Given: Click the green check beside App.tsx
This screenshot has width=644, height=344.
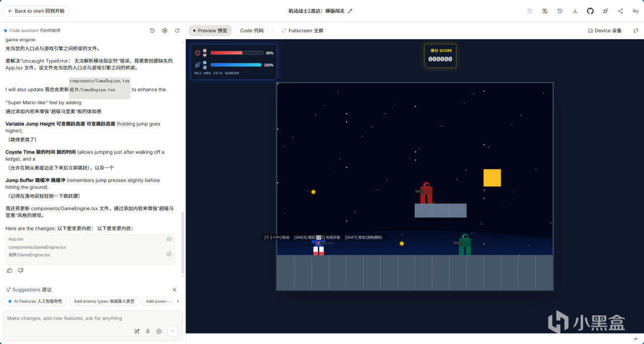Looking at the screenshot, I should coord(169,239).
